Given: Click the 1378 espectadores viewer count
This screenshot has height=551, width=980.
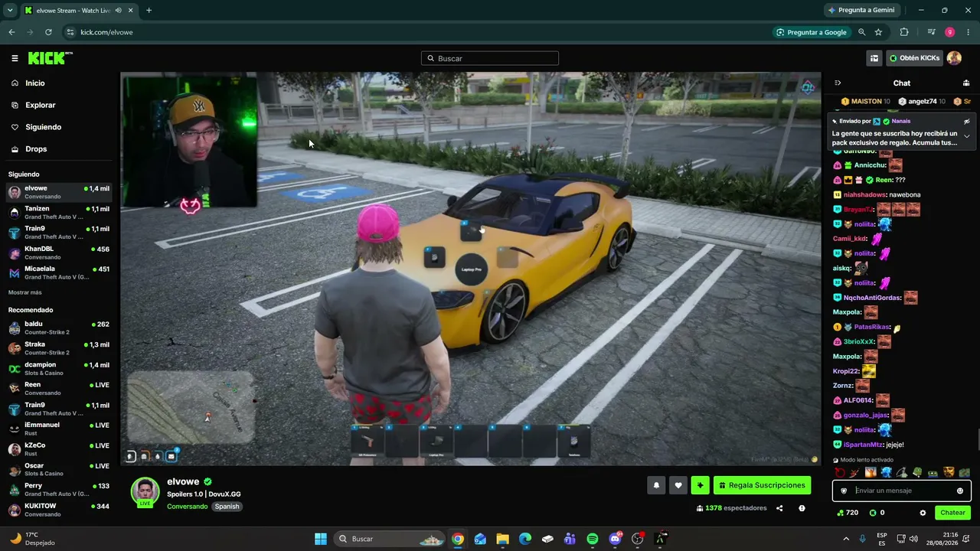Looking at the screenshot, I should 731,508.
